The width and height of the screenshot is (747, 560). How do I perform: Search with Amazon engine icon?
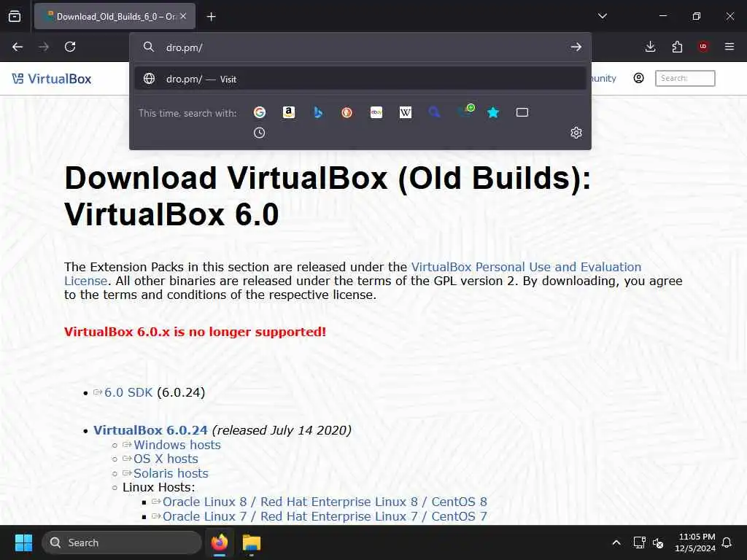(x=289, y=112)
